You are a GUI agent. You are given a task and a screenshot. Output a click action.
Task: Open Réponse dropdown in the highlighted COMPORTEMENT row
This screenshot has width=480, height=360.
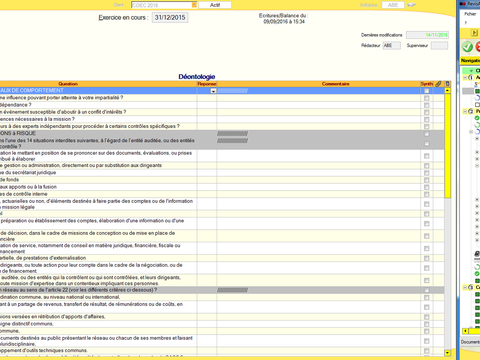213,91
